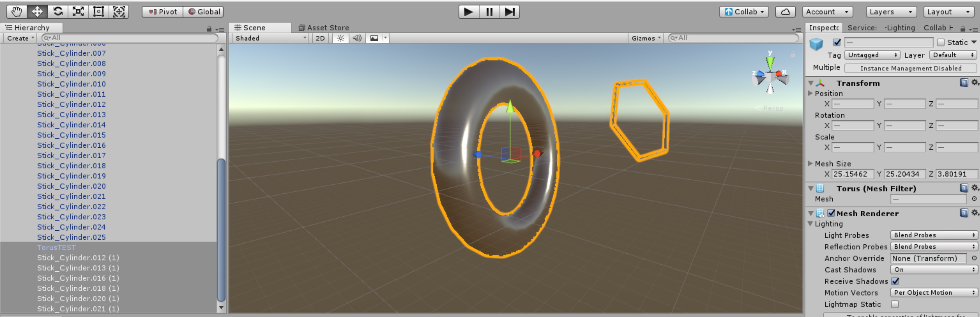The height and width of the screenshot is (317, 980).
Task: Open the Static flags dropdown arrow
Action: click(x=974, y=42)
